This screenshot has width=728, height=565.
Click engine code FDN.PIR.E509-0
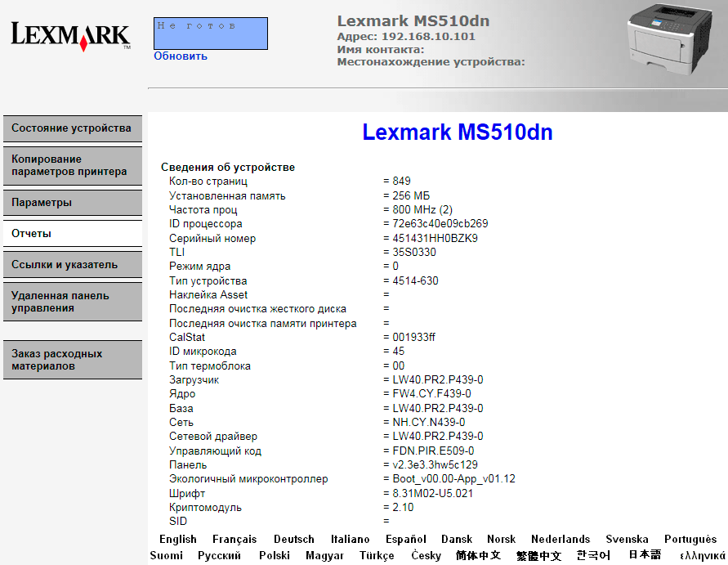pyautogui.click(x=433, y=451)
